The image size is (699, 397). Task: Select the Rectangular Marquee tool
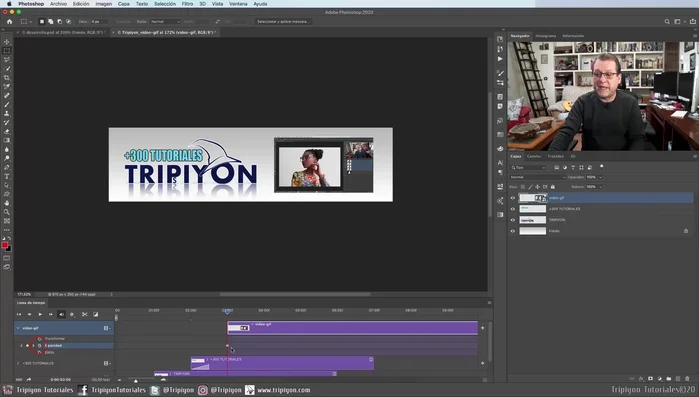coord(7,51)
